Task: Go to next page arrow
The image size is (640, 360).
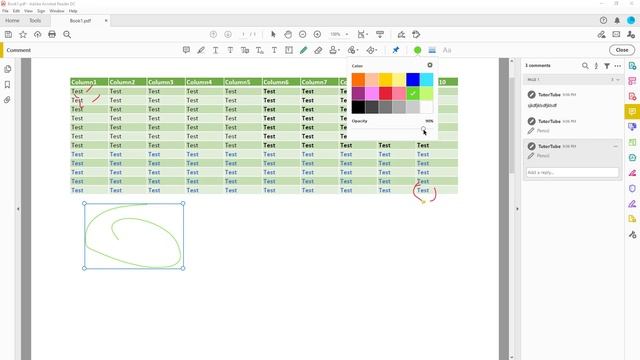Action: click(228, 34)
